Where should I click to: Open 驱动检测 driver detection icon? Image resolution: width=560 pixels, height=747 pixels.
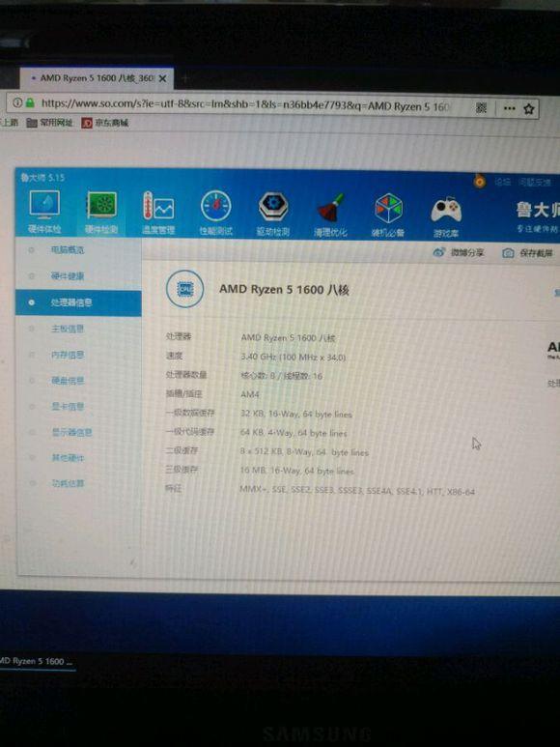point(273,214)
